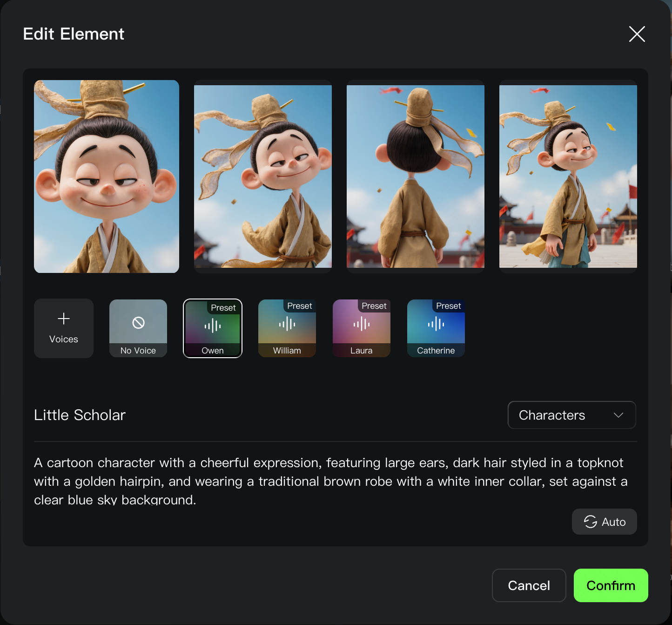Select the close-up face portrait thumbnail

pos(107,177)
